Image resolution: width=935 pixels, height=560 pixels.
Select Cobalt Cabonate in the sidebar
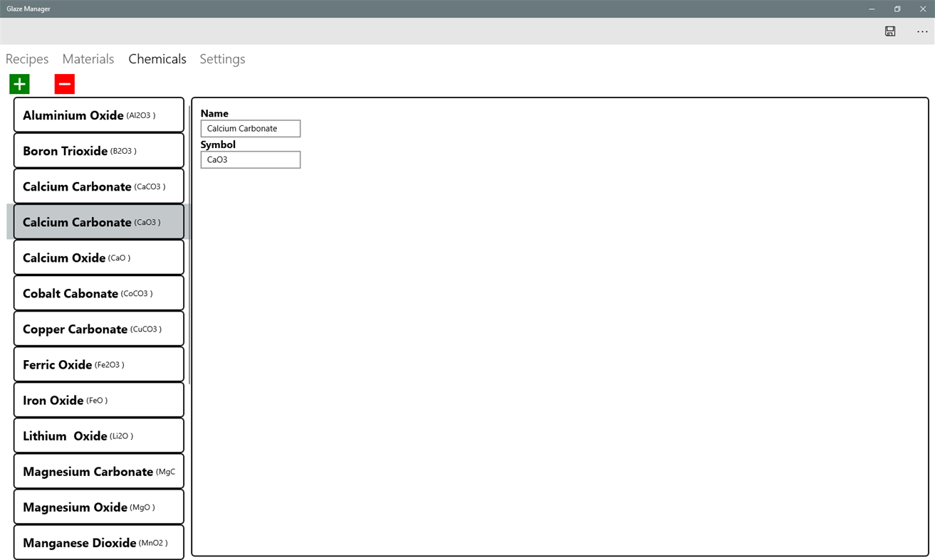coord(98,292)
